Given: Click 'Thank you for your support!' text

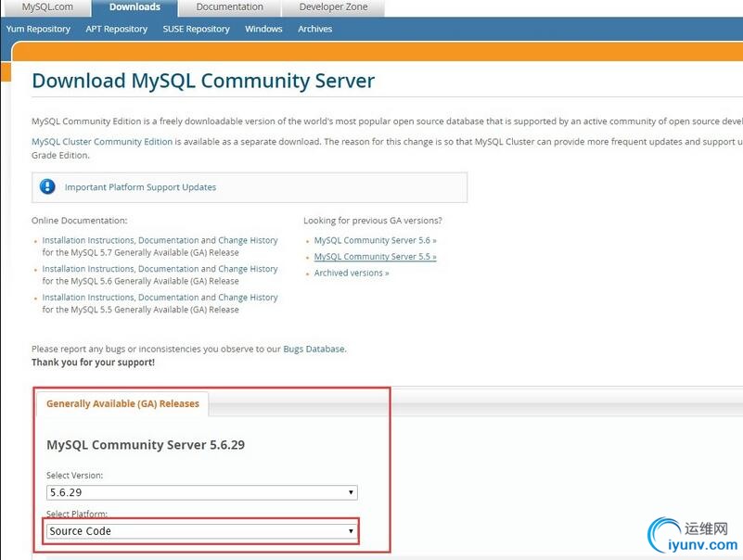Looking at the screenshot, I should [94, 363].
